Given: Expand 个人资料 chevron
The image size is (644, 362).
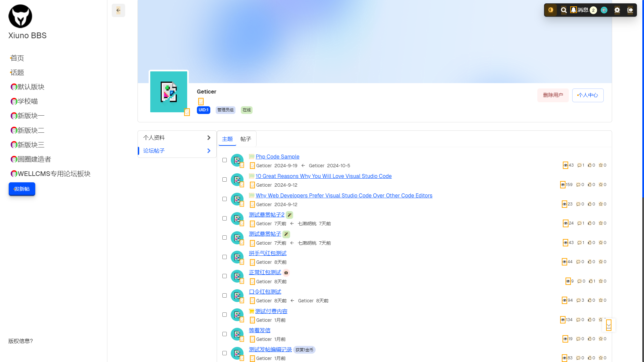Looking at the screenshot, I should coord(209,138).
